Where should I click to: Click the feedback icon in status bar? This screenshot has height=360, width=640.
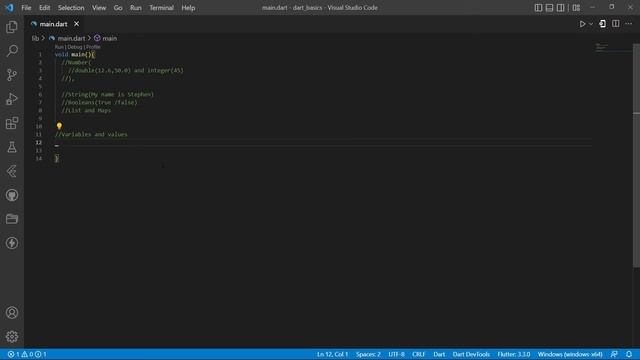click(x=614, y=354)
